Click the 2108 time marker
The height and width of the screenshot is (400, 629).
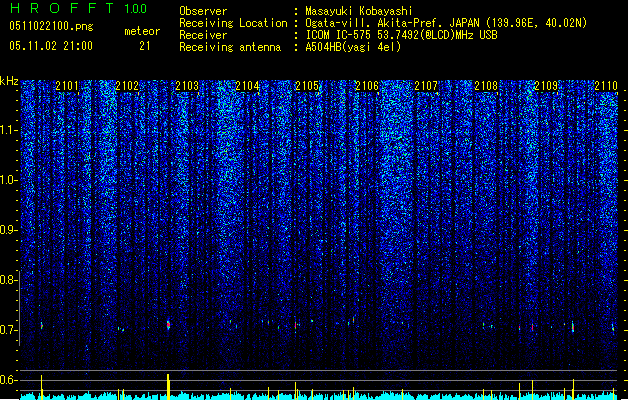(486, 85)
